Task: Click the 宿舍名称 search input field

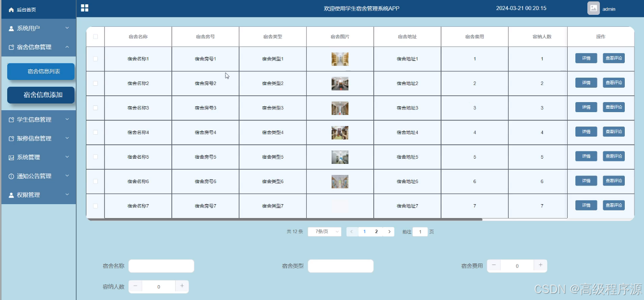Action: (161, 266)
